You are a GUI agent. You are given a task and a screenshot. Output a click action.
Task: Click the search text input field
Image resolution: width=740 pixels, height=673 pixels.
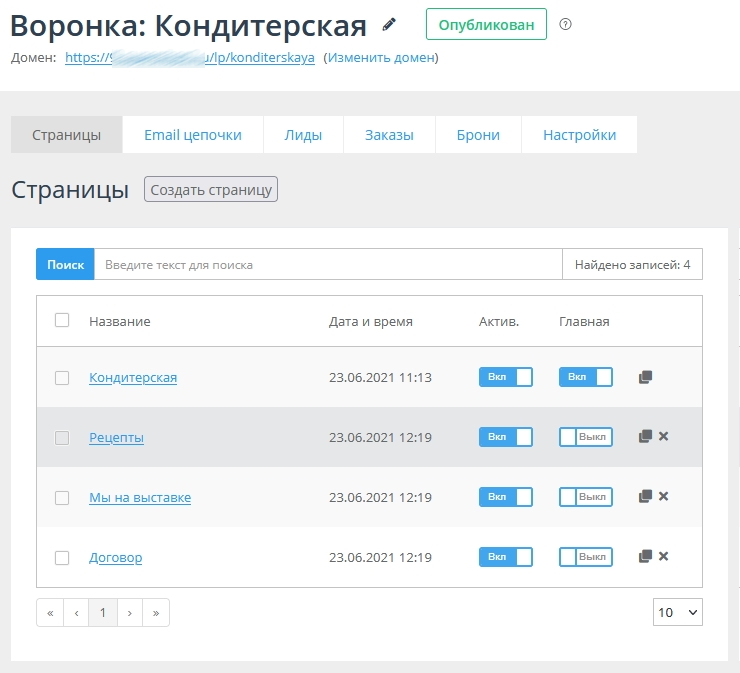328,265
